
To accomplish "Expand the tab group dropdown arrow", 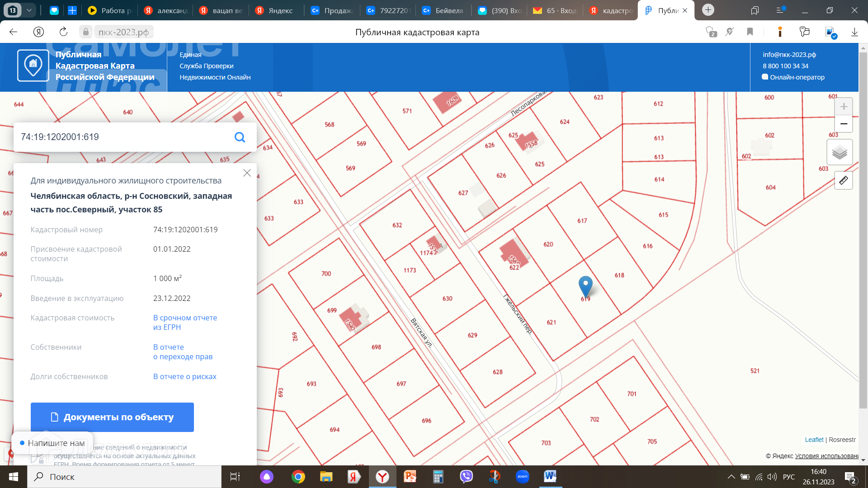I will click(x=29, y=10).
